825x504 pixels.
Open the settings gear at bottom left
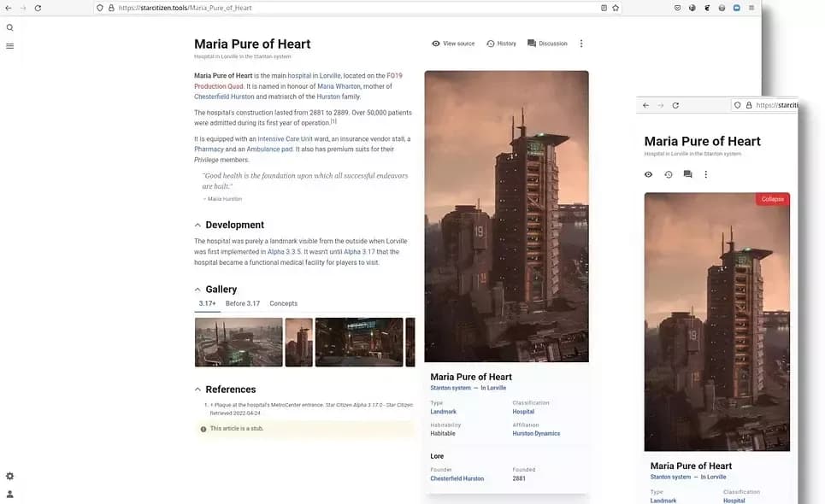[x=9, y=476]
